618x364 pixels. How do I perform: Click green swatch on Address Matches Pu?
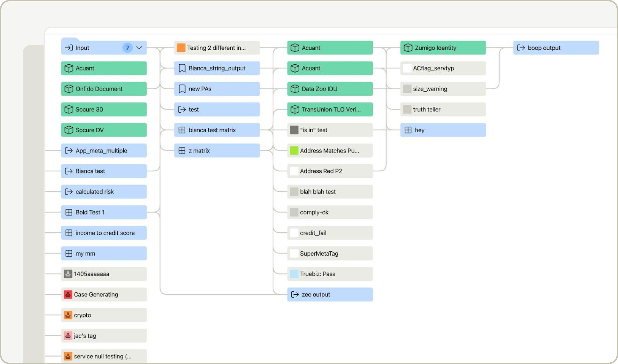coord(294,151)
